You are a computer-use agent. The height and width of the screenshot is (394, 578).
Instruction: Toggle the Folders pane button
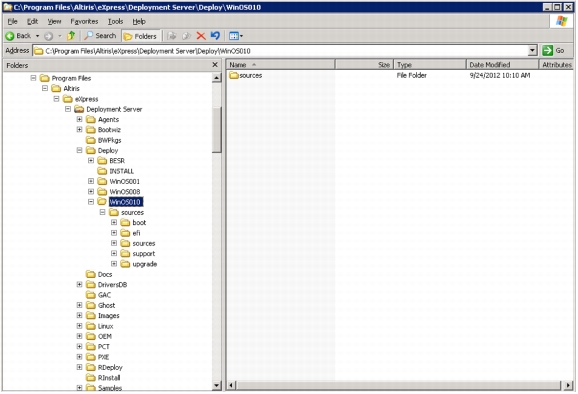coord(140,36)
